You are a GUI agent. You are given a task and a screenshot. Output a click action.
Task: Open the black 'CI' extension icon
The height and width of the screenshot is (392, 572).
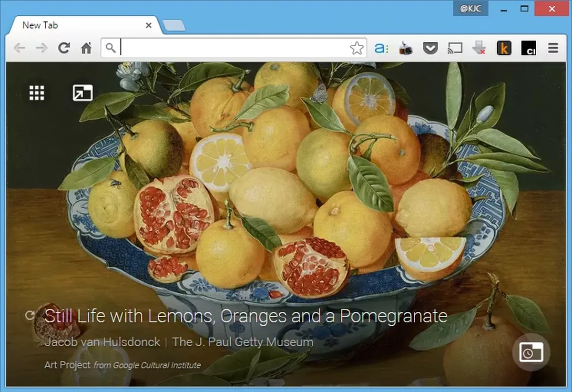tap(529, 48)
